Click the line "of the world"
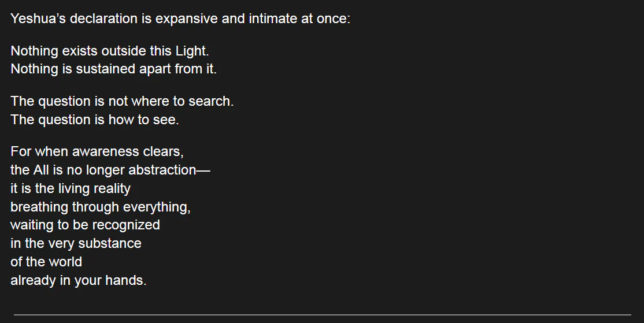644x323 pixels. pyautogui.click(x=46, y=262)
